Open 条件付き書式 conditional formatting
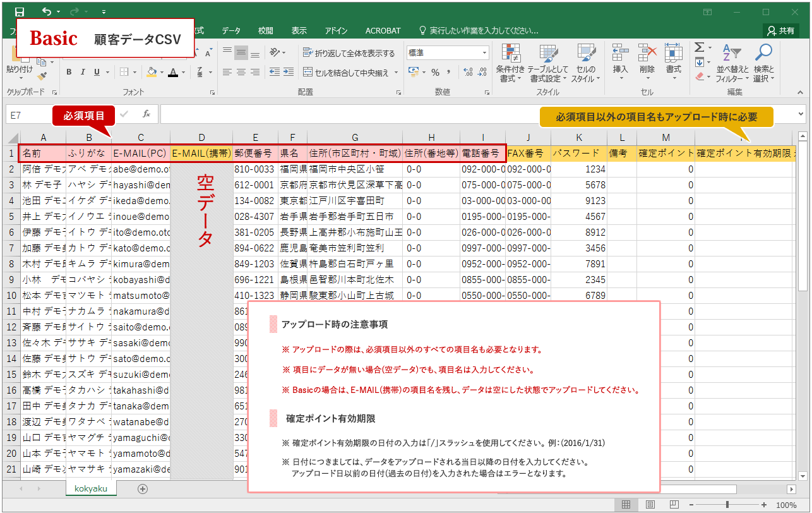812x513 pixels. [510, 63]
